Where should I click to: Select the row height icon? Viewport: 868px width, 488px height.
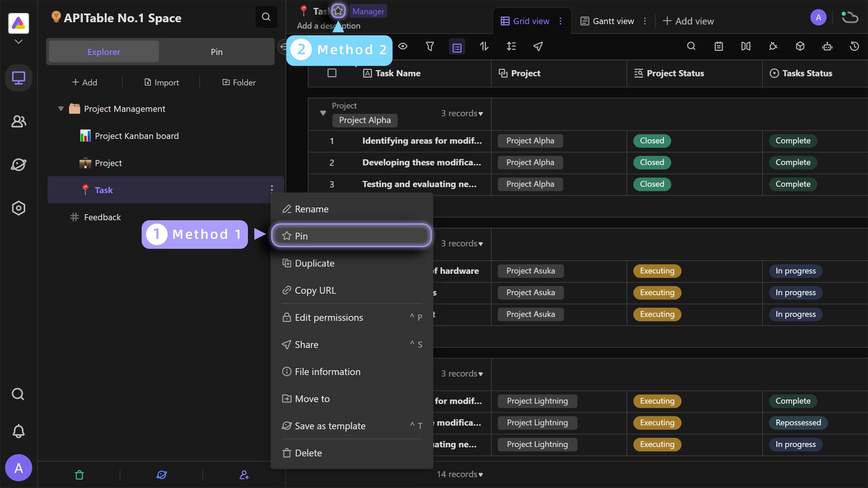[x=511, y=46]
